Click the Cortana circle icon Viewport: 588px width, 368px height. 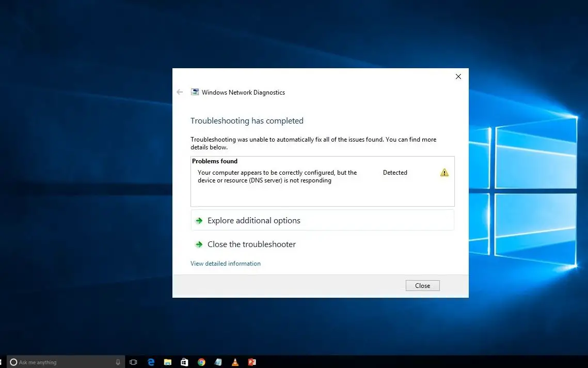13,362
